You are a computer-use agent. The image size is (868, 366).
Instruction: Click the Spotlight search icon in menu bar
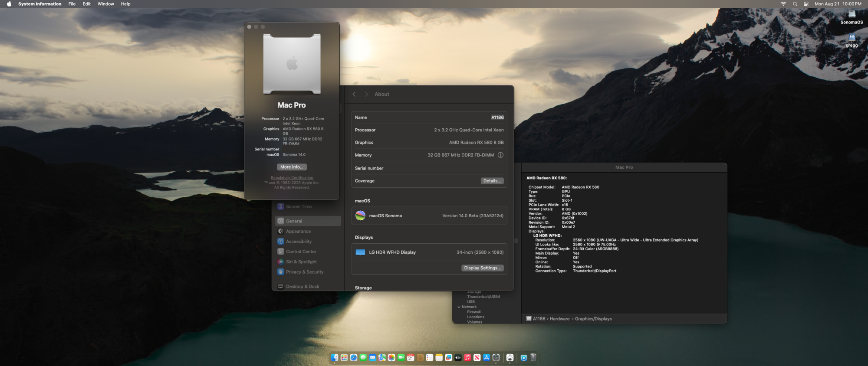pos(795,4)
